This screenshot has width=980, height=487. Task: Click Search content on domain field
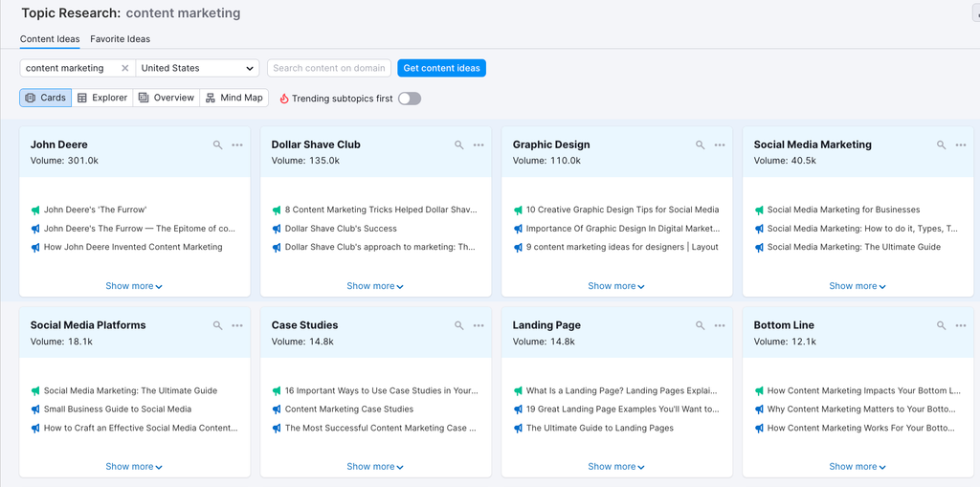tap(329, 68)
